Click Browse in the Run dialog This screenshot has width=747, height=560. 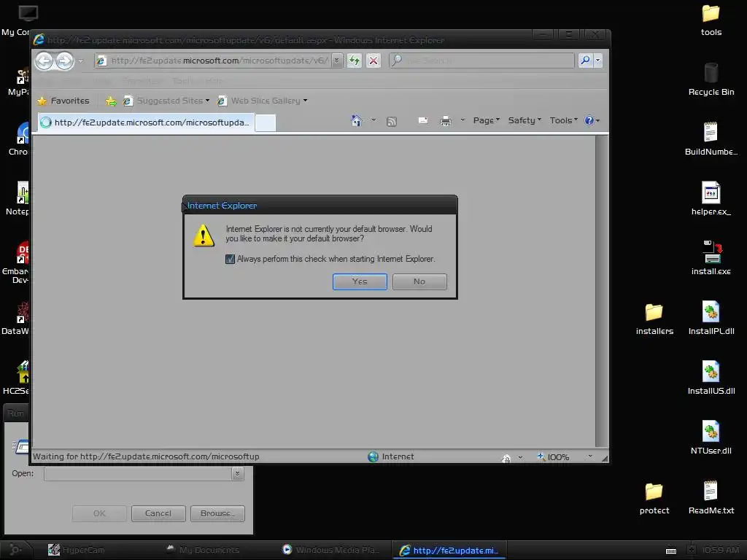point(217,513)
